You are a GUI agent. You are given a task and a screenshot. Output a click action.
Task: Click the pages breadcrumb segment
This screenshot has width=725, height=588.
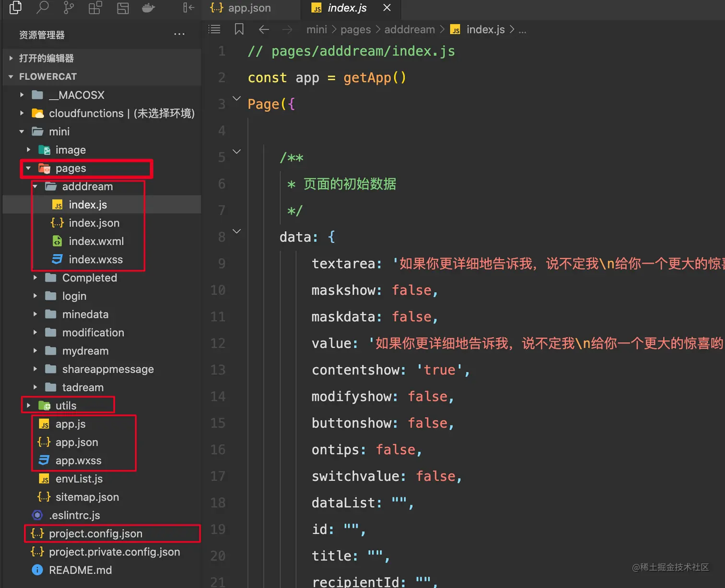[x=355, y=30]
